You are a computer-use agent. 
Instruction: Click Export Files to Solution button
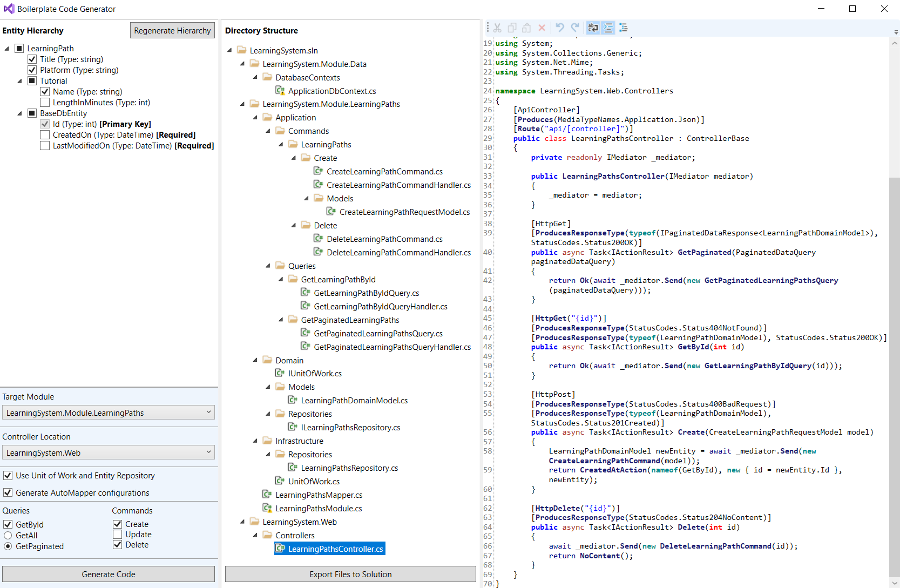350,574
